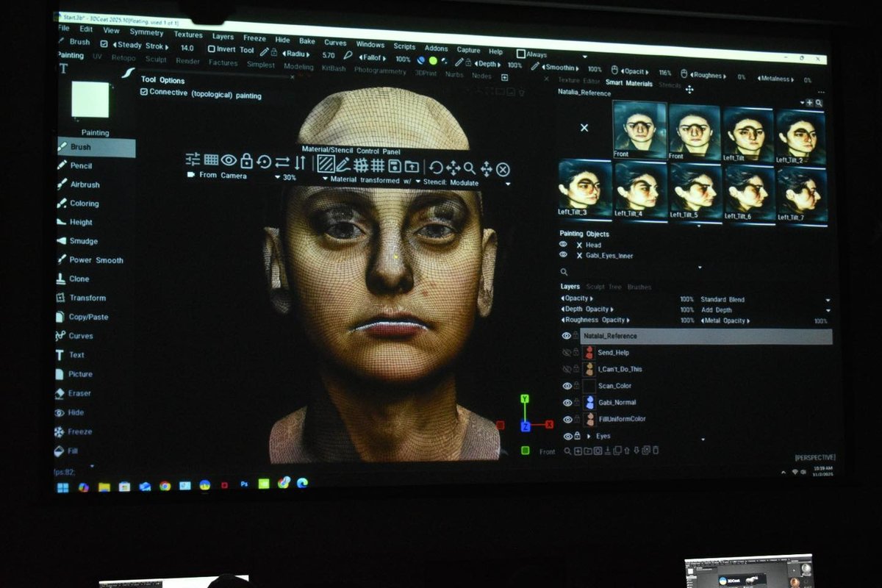Close the Material/Stencil Control Panel

[503, 170]
